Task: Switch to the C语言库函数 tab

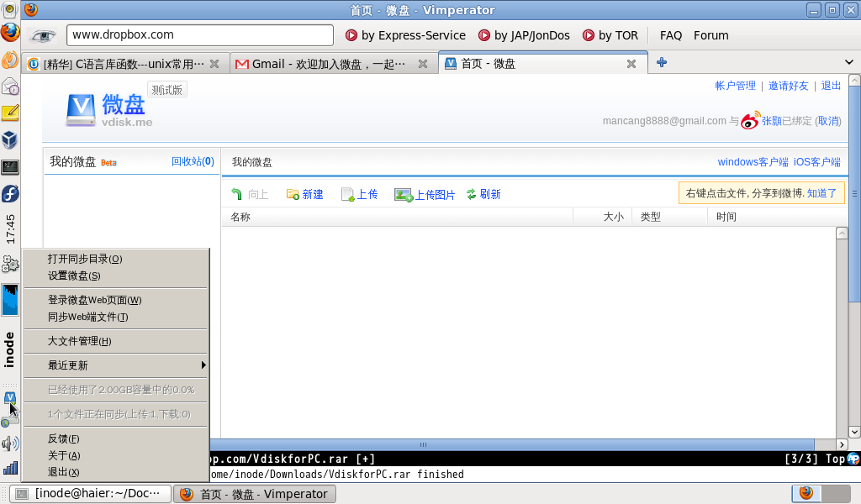Action: pos(126,64)
